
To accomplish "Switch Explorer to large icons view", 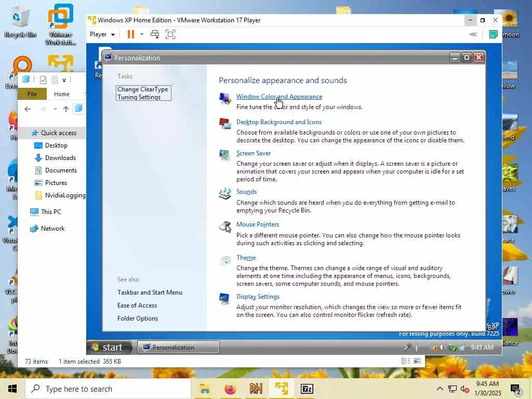I will click(417, 361).
